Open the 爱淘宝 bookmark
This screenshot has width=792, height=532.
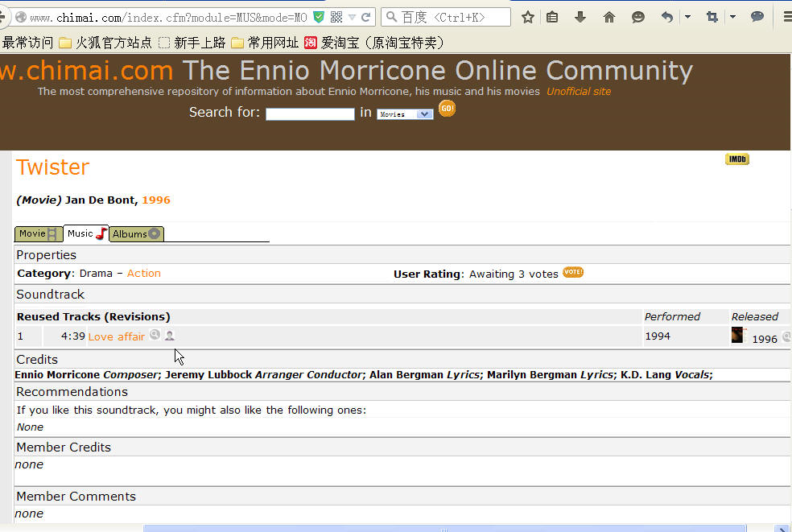pos(374,43)
